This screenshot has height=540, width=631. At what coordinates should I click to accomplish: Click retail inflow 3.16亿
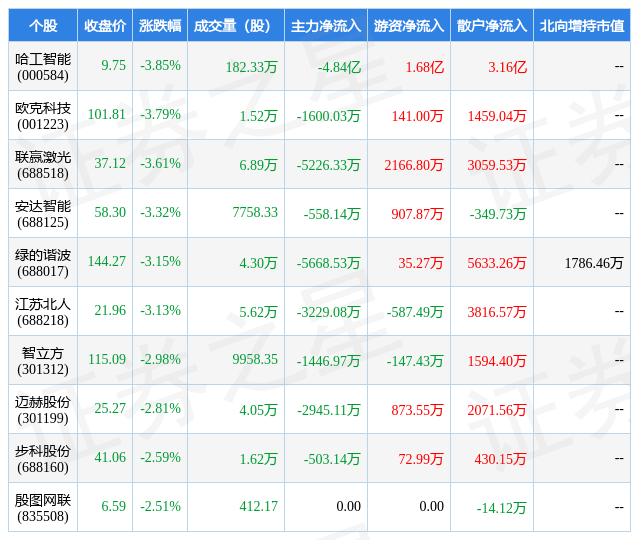pyautogui.click(x=507, y=67)
